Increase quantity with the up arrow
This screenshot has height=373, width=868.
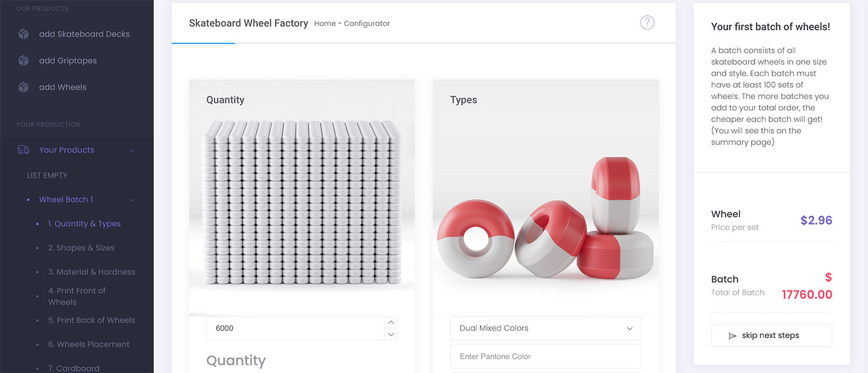click(391, 322)
